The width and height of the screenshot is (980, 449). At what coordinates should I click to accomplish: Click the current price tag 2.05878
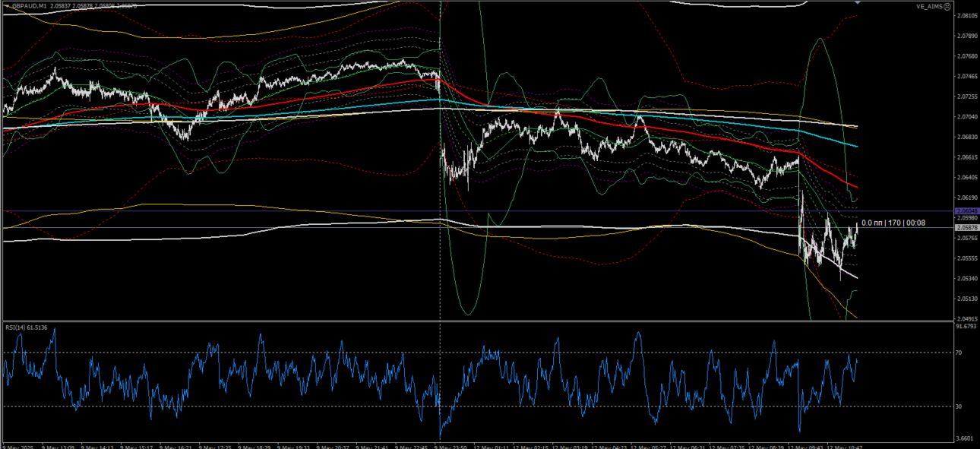tap(967, 227)
